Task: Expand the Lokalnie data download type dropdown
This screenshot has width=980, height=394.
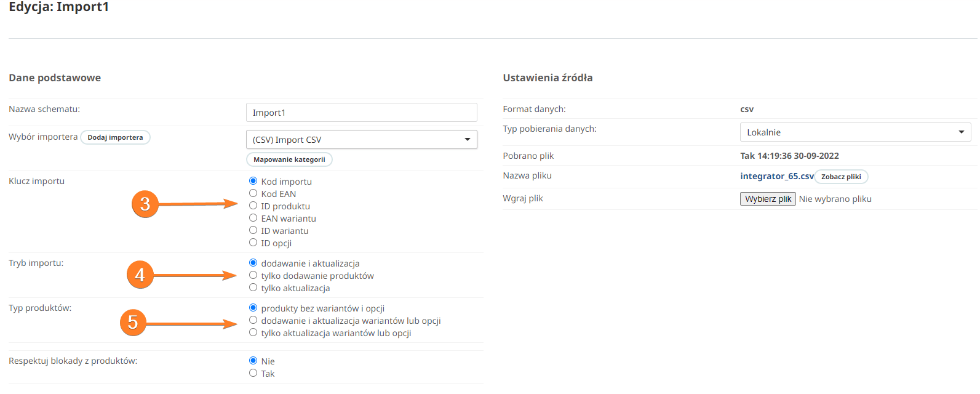Action: coord(855,132)
